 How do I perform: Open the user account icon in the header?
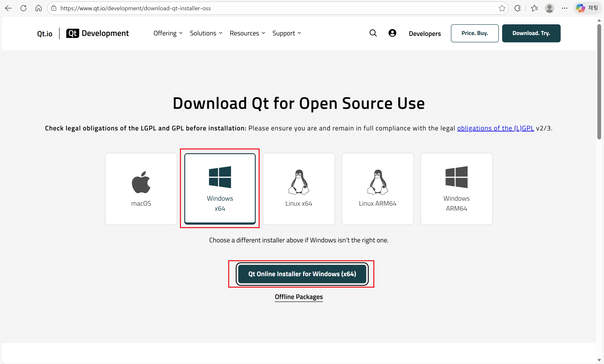[x=392, y=33]
